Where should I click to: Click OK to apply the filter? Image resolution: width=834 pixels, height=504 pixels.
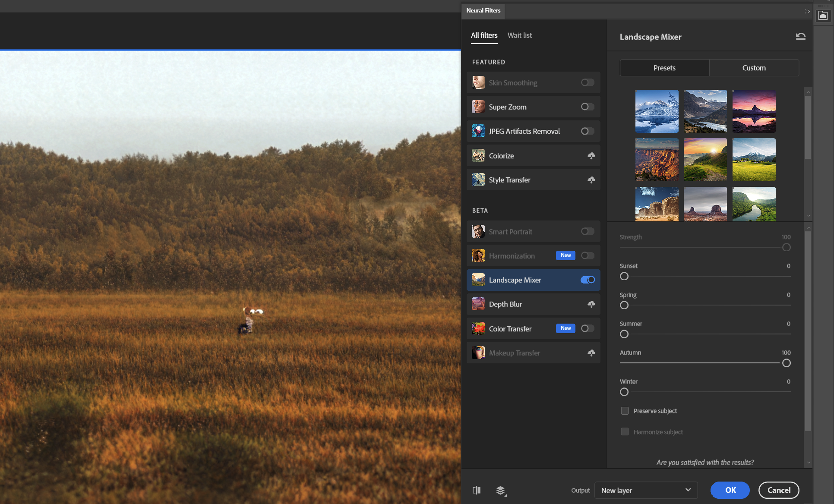coord(730,490)
